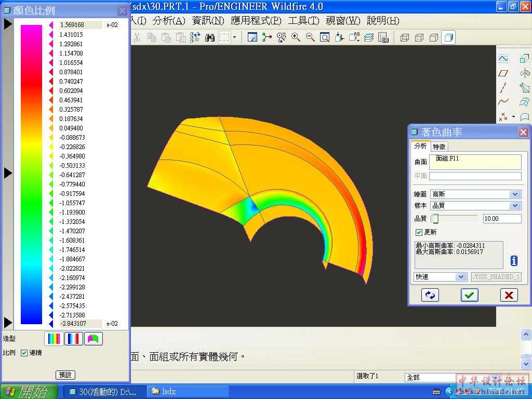Click the Boundary Blend icon

(525, 102)
